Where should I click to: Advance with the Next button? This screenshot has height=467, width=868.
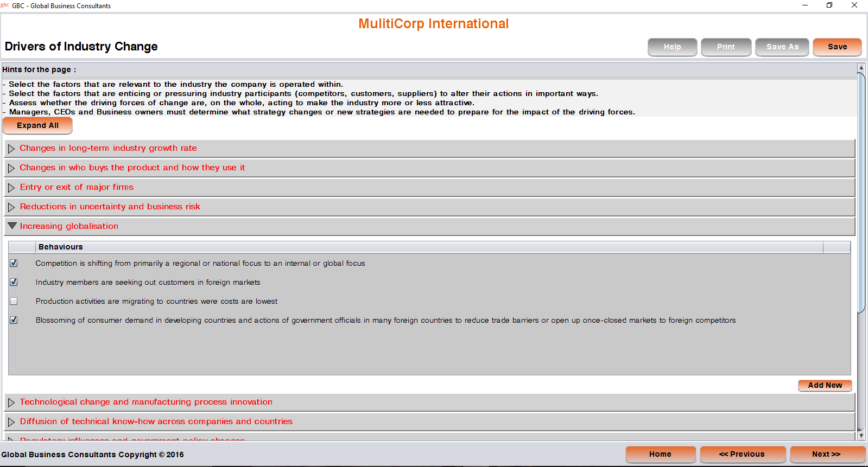(x=827, y=455)
